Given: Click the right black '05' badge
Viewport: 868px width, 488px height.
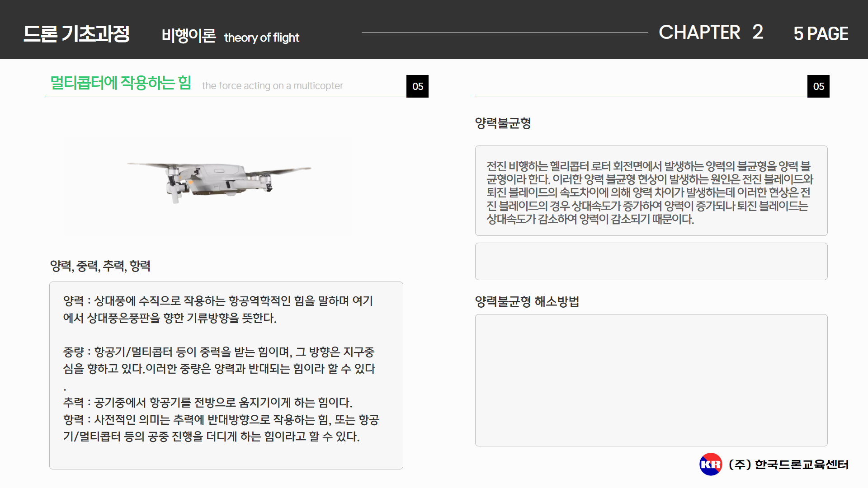Looking at the screenshot, I should coord(818,86).
